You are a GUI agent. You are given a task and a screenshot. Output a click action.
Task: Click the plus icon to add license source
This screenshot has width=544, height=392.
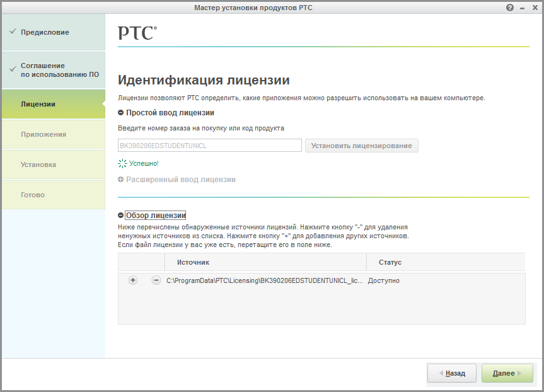click(133, 280)
